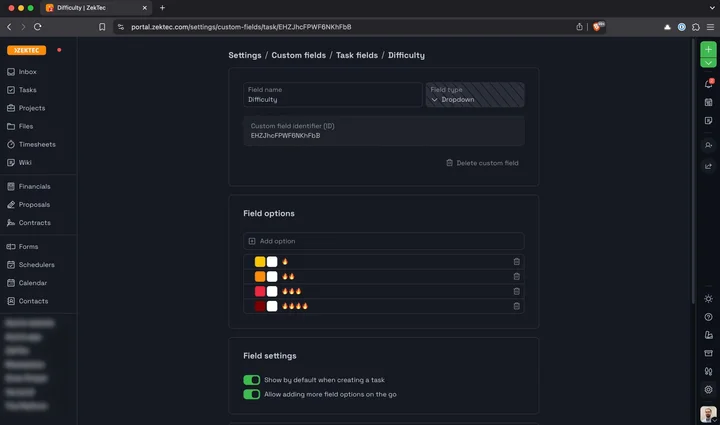
Task: Delete the three-flame option
Action: point(517,291)
